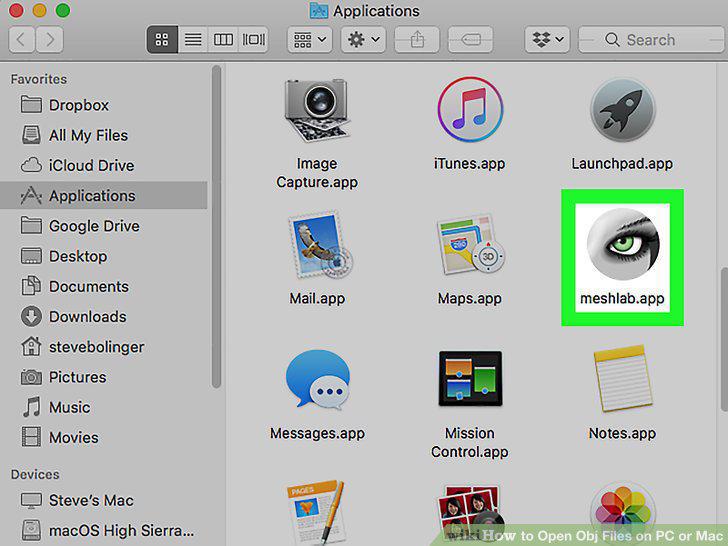Select the Photos app colorful flower icon

(x=622, y=514)
